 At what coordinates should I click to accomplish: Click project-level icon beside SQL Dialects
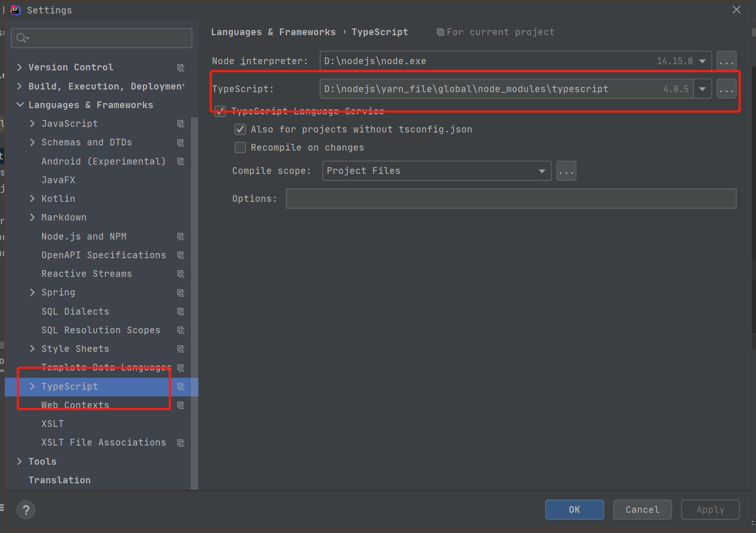click(180, 312)
